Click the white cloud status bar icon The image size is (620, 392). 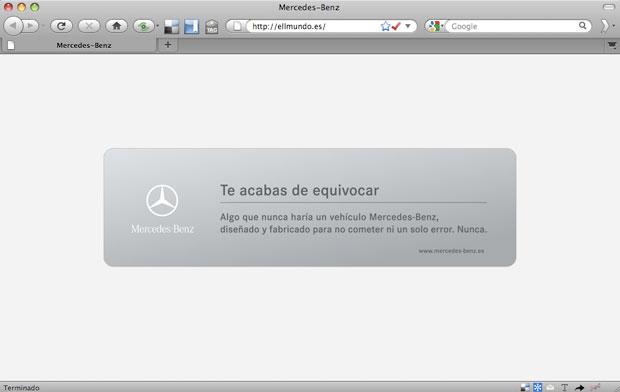tap(550, 388)
